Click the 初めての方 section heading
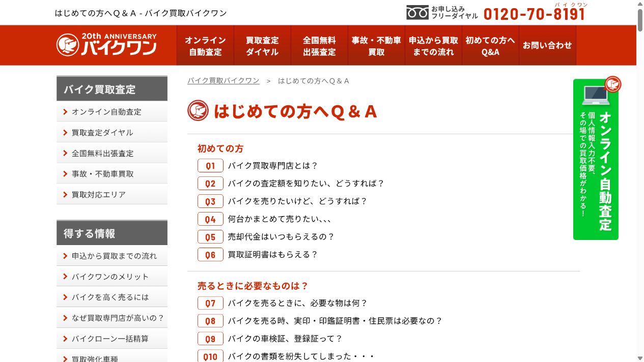 (220, 148)
